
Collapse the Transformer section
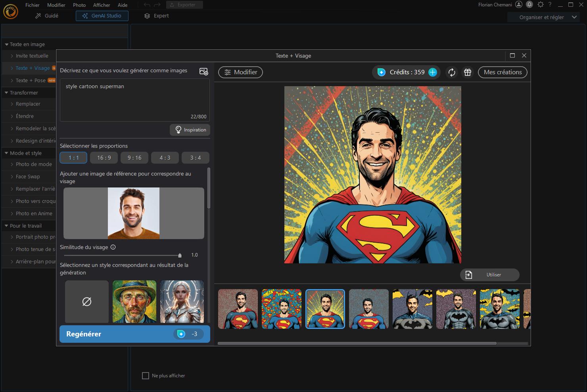6,92
